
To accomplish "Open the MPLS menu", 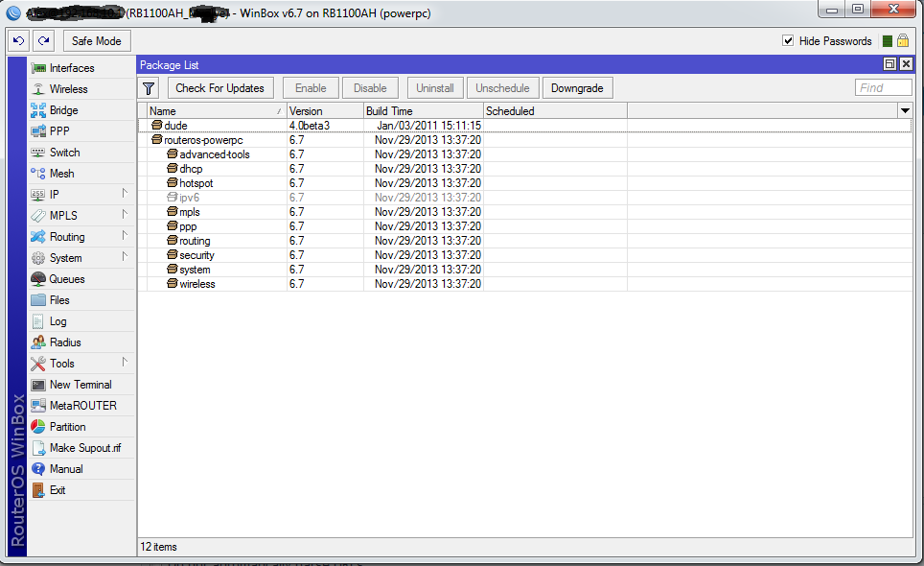I will [81, 216].
